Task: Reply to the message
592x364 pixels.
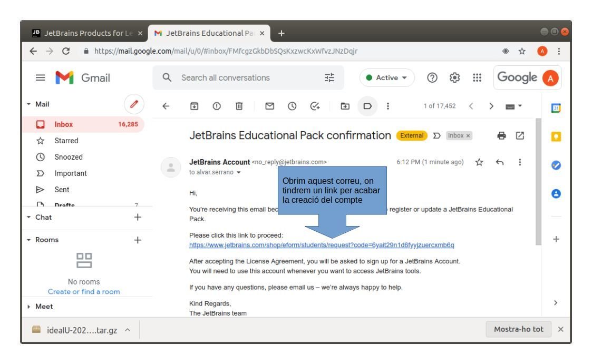Action: pyautogui.click(x=500, y=162)
